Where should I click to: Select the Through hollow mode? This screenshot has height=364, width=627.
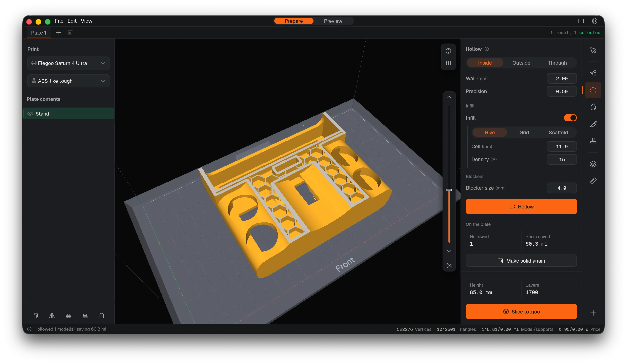pos(557,63)
